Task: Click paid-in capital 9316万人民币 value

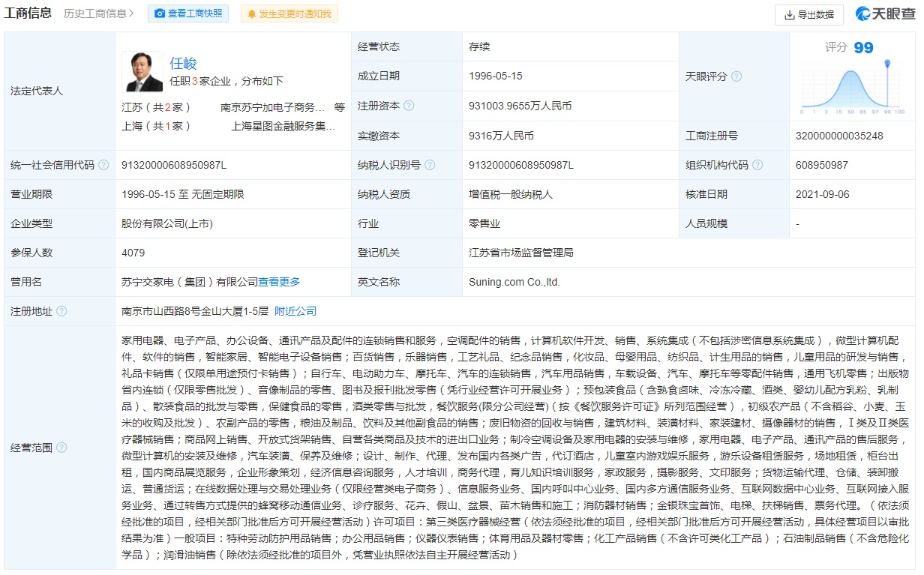Action: coord(502,136)
